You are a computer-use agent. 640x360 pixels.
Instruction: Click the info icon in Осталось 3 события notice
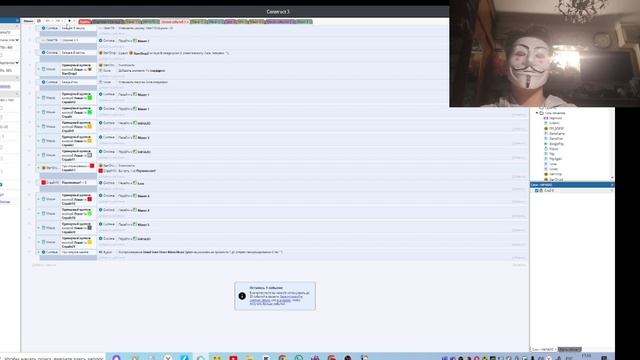(242, 296)
